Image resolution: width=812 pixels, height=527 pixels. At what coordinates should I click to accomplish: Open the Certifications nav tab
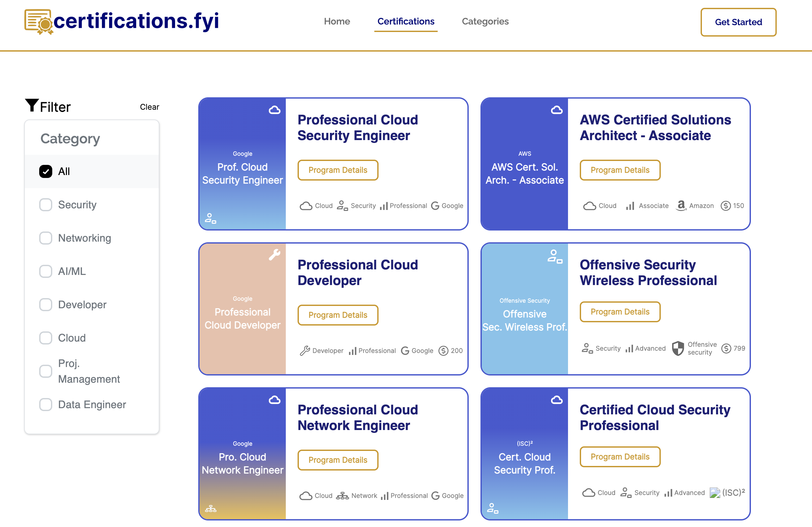point(406,22)
